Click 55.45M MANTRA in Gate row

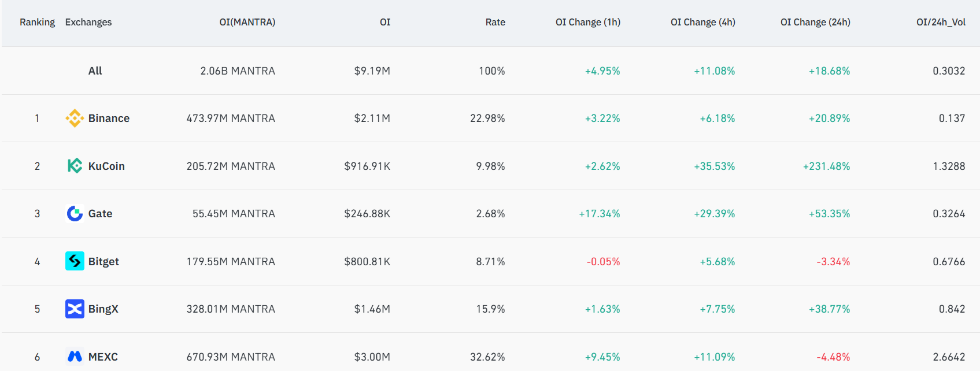click(x=234, y=214)
